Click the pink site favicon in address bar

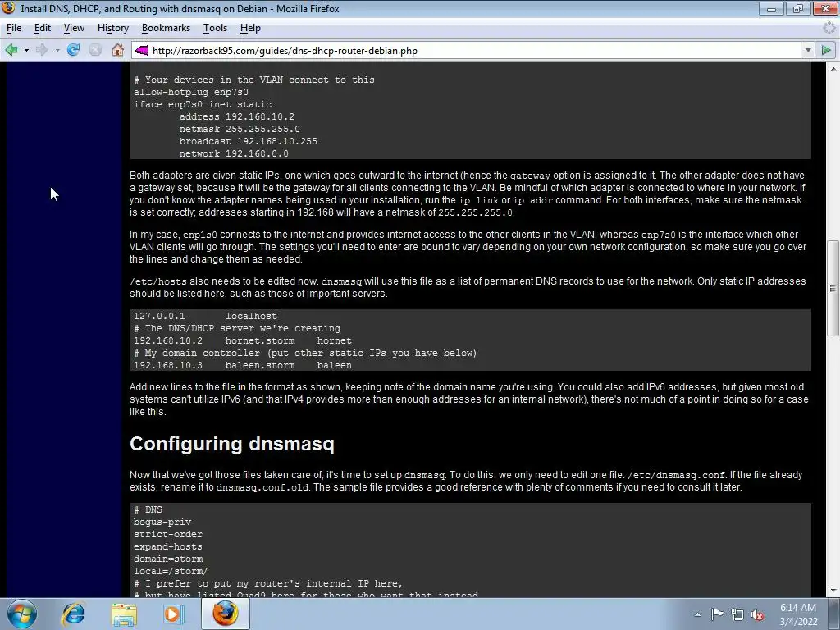141,50
